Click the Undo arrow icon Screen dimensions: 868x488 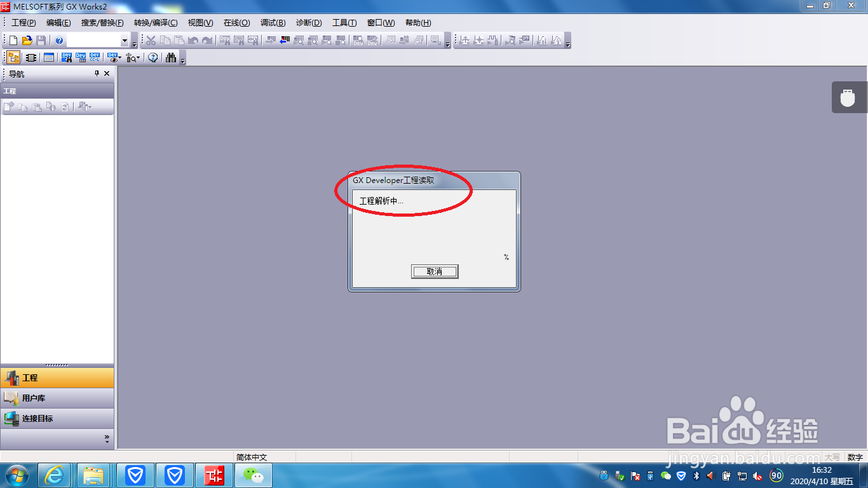pos(193,41)
